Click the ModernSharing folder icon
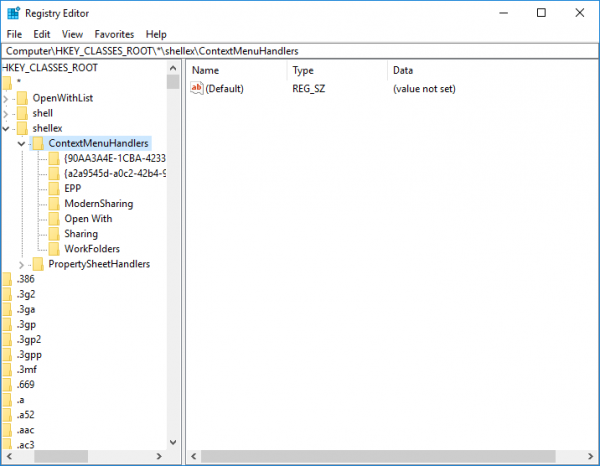The height and width of the screenshot is (466, 600). pos(54,204)
